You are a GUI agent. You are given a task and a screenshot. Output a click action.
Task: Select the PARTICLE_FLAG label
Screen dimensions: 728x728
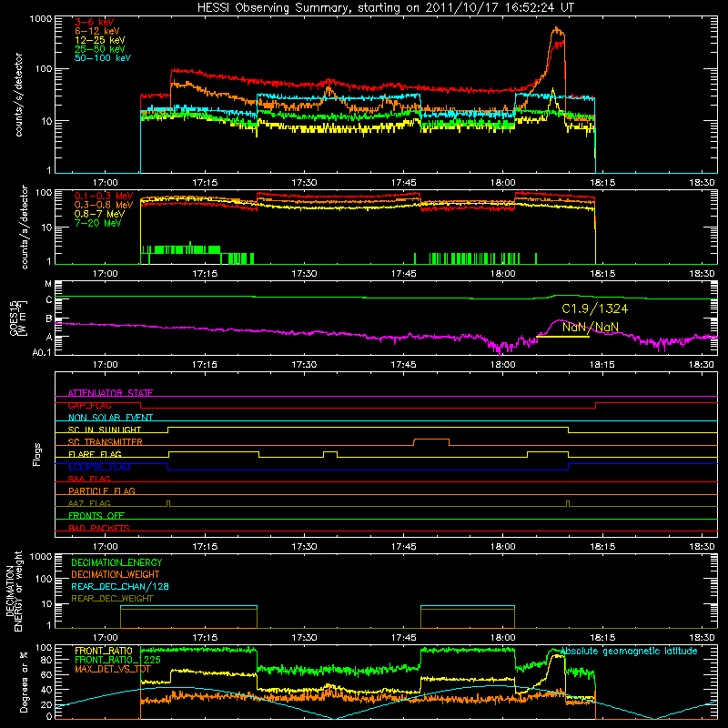102,490
